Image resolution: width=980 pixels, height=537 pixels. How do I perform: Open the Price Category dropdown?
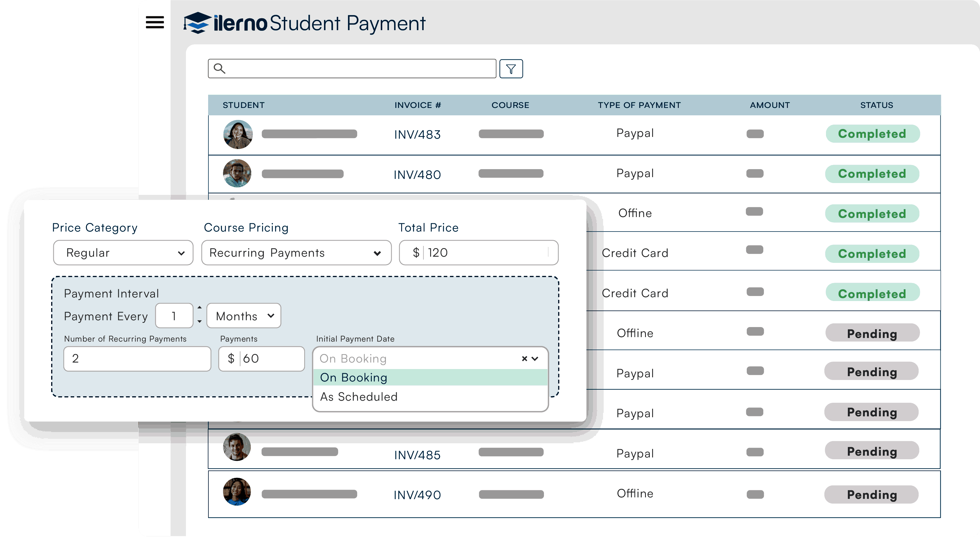[123, 253]
